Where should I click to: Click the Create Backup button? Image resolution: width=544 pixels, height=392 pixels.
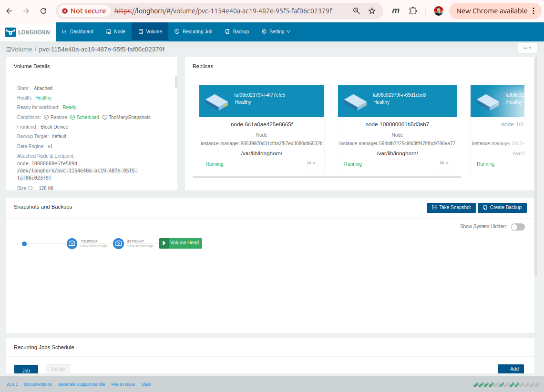502,208
